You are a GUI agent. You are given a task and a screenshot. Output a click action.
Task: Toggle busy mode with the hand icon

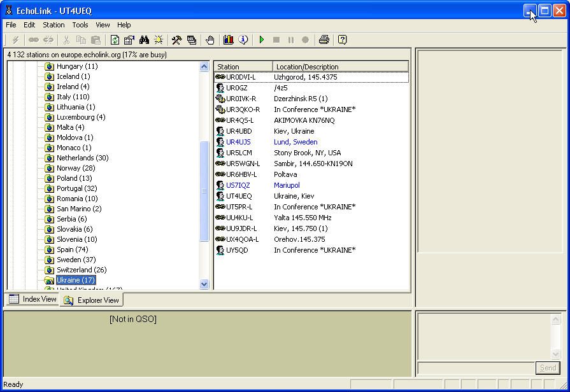click(x=210, y=40)
